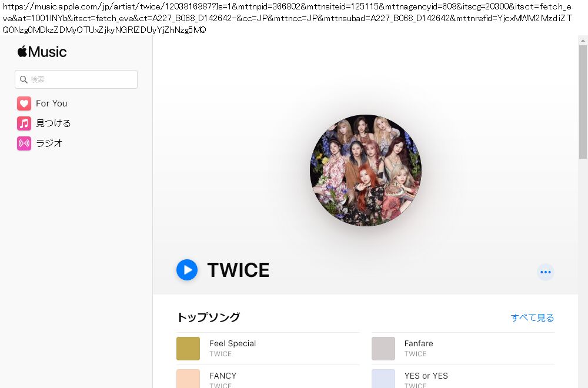Select the Fanfare album artwork
The width and height of the screenshot is (588, 388).
point(383,349)
